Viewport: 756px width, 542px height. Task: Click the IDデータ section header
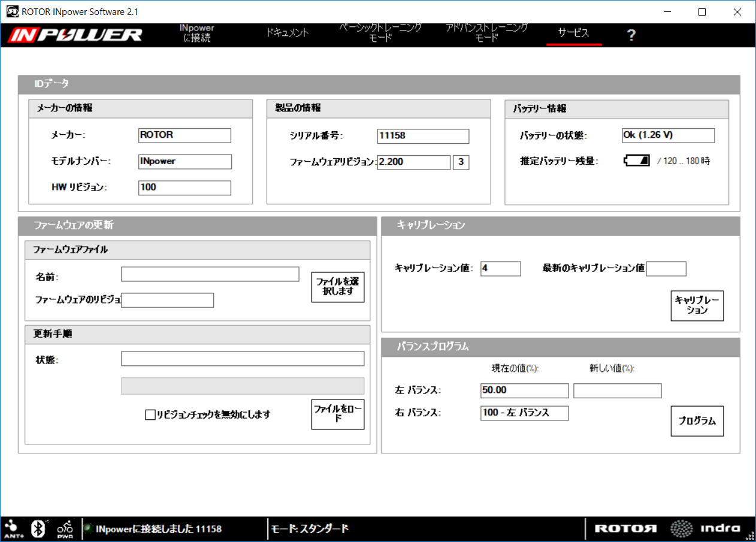[x=379, y=84]
